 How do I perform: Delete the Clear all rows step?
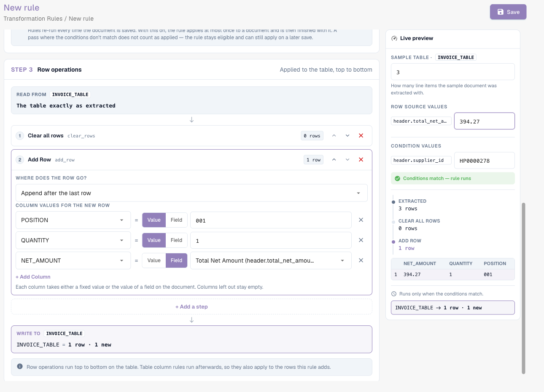[361, 136]
